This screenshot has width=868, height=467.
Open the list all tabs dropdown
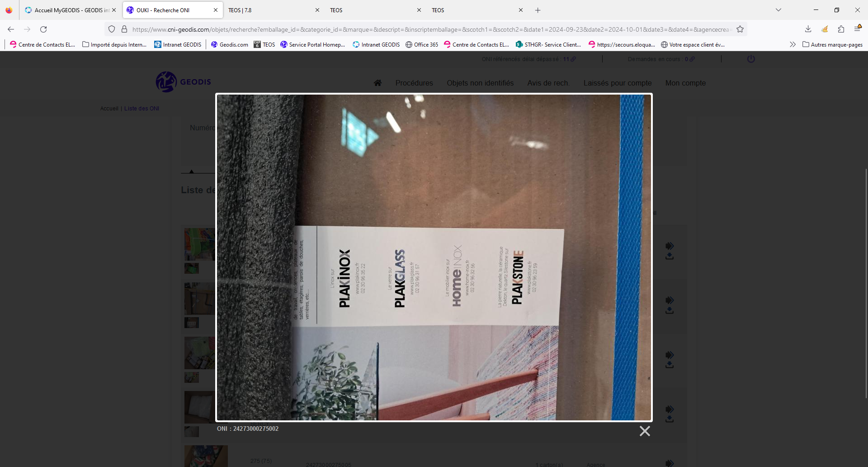click(x=778, y=10)
